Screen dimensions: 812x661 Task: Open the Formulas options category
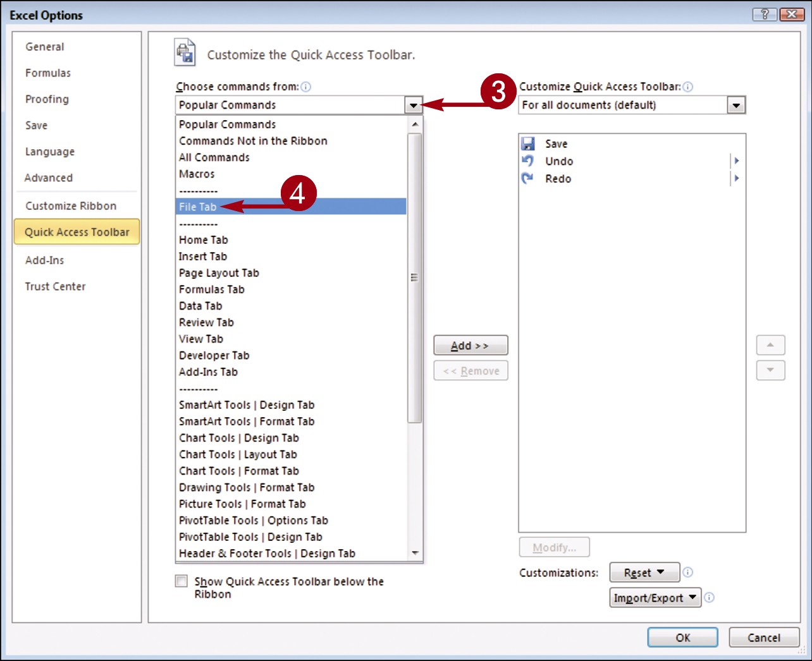pyautogui.click(x=77, y=73)
